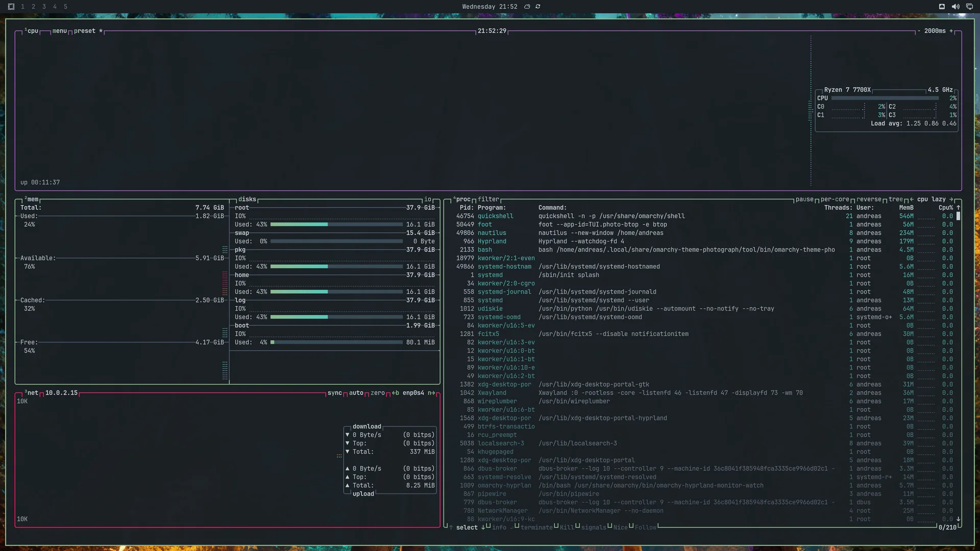The width and height of the screenshot is (980, 551).
Task: Toggle the pause option in proc panel
Action: [804, 199]
